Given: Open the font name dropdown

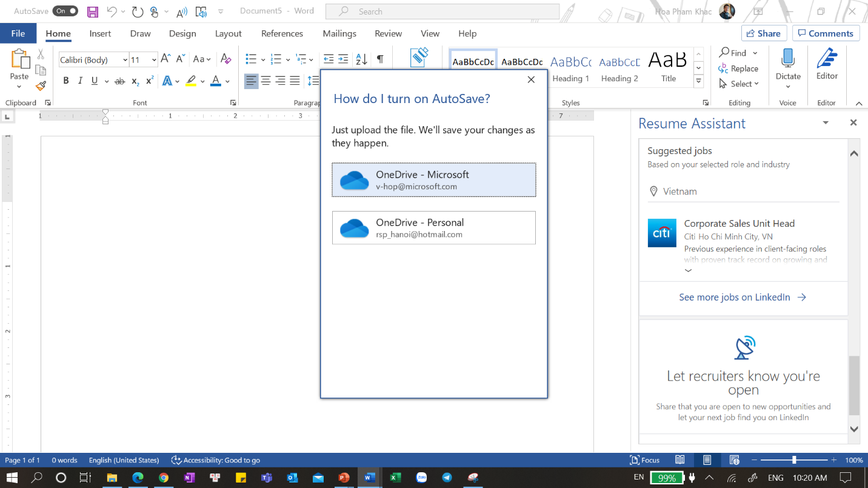Looking at the screenshot, I should tap(125, 59).
